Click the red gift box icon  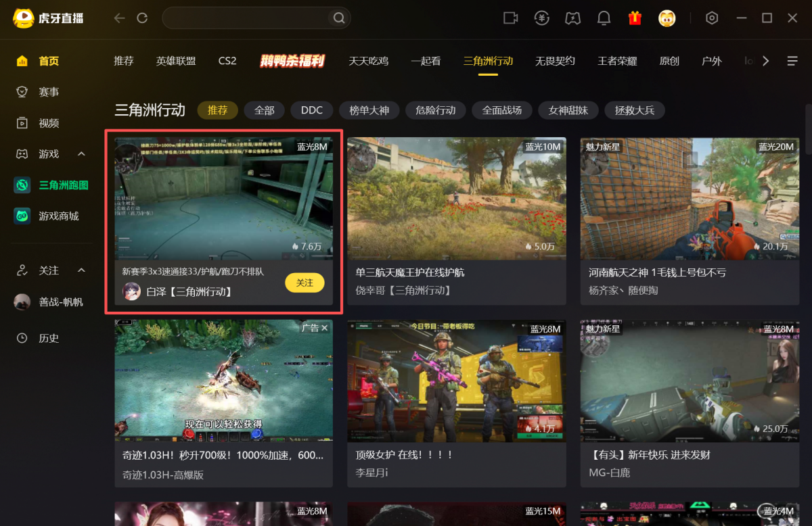pos(635,18)
